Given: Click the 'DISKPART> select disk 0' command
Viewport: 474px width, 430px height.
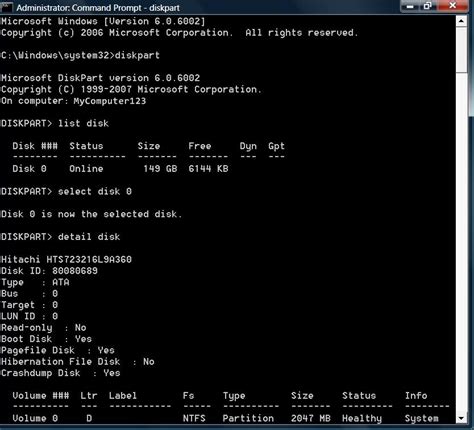Looking at the screenshot, I should [66, 191].
